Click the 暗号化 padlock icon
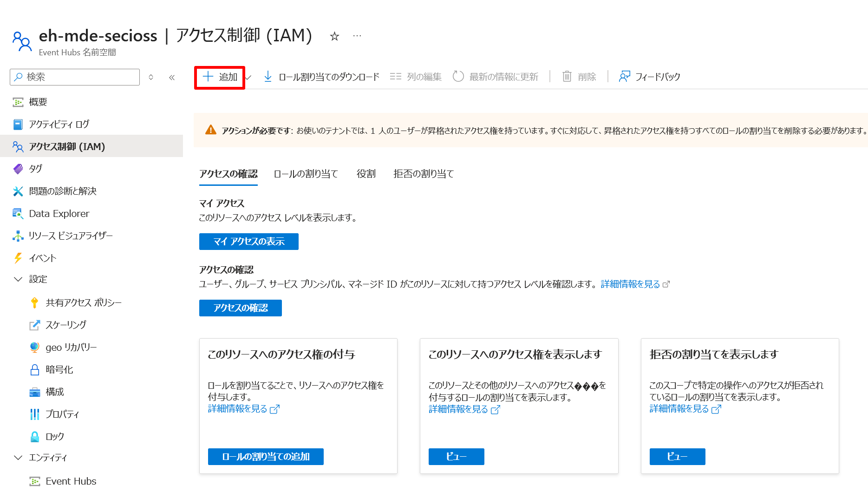The width and height of the screenshot is (868, 492). tap(35, 370)
